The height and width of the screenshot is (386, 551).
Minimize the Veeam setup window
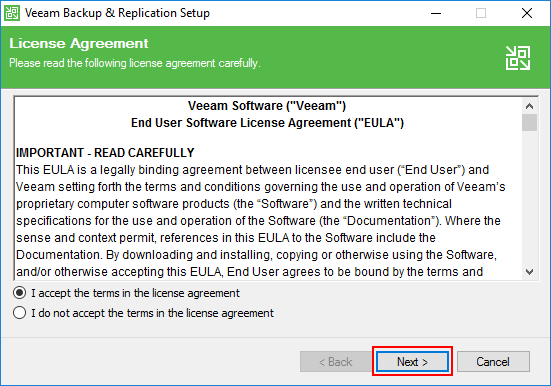(436, 13)
